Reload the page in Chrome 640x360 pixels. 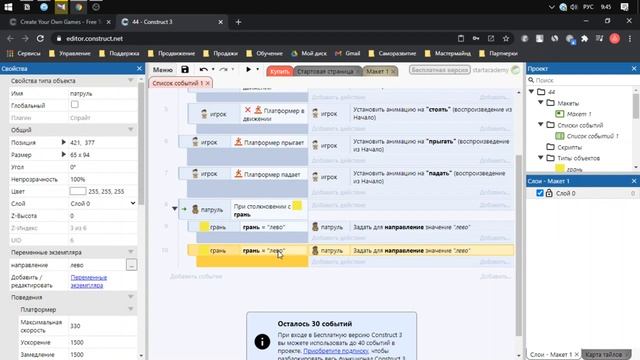point(40,38)
